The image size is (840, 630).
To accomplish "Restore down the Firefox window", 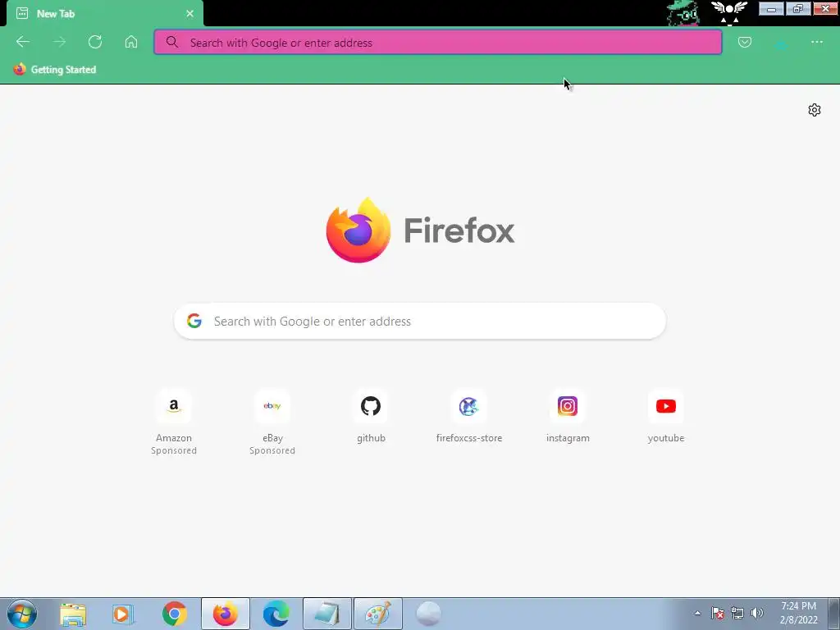I will point(798,8).
